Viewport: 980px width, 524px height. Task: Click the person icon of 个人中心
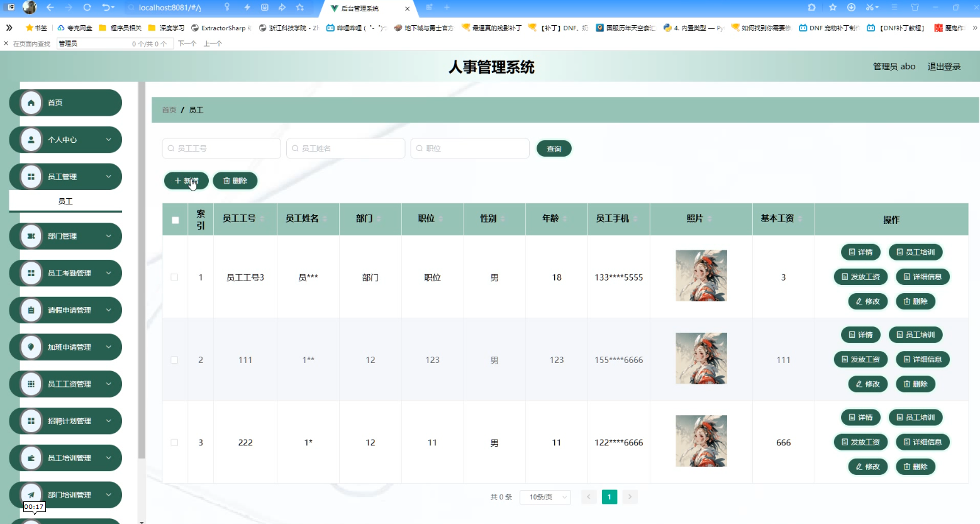(x=31, y=140)
